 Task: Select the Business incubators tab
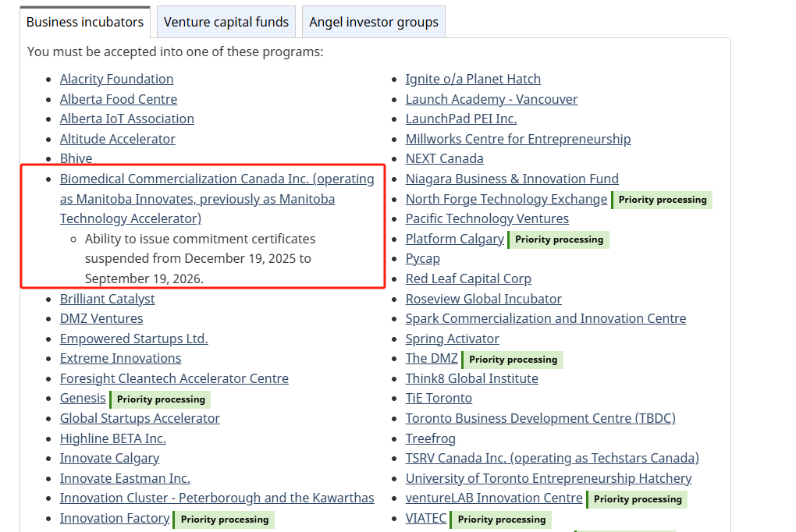pos(85,22)
